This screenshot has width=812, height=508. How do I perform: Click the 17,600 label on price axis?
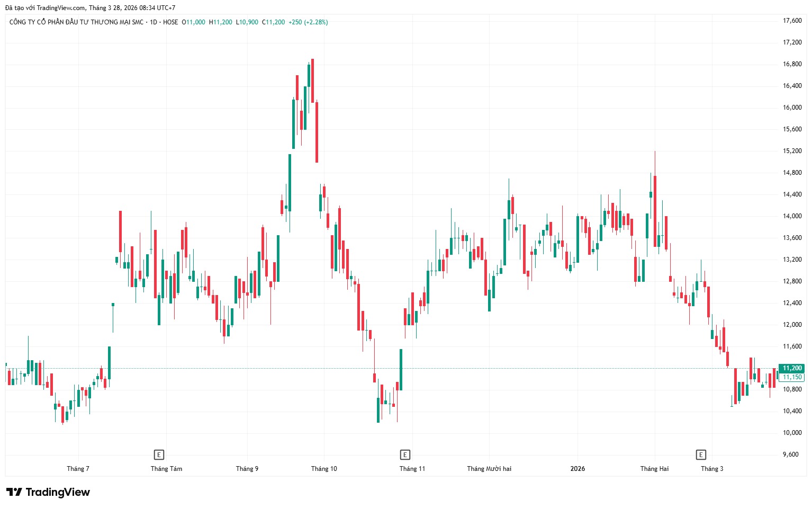point(792,21)
